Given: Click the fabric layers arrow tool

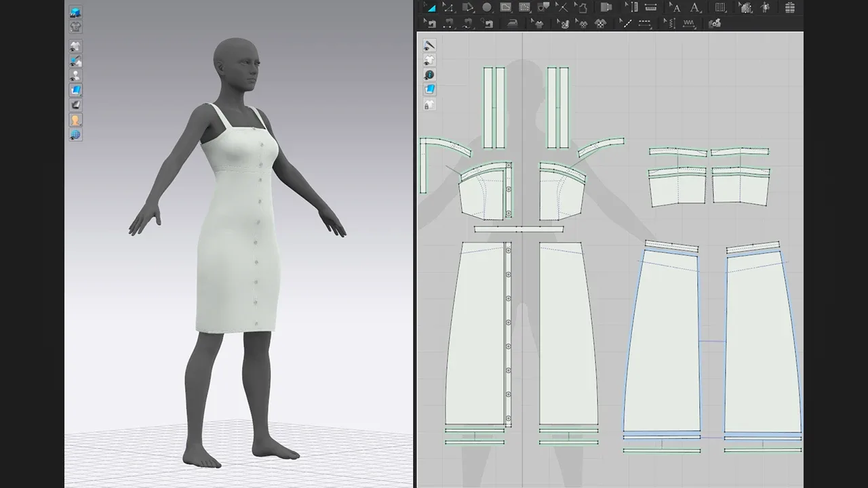Looking at the screenshot, I should 745,7.
